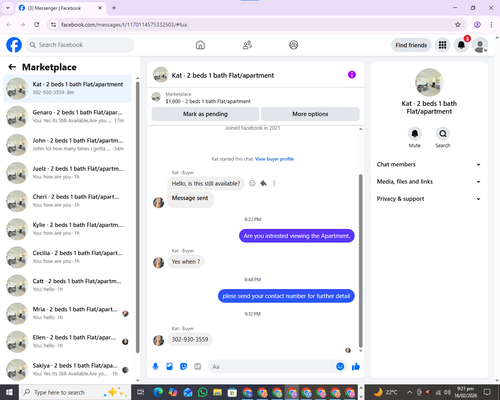
Task: React to 'Hello, is this still available?' message
Action: [x=252, y=183]
